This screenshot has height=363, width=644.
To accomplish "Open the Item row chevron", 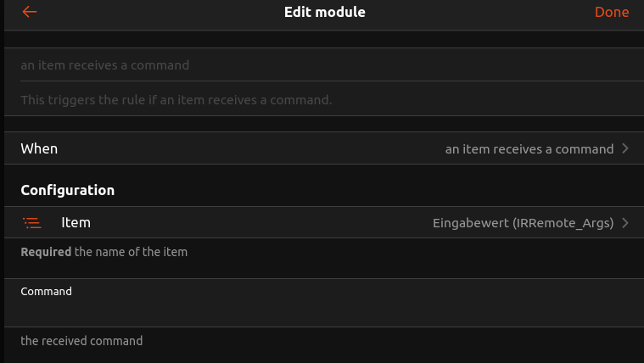I will click(x=625, y=223).
